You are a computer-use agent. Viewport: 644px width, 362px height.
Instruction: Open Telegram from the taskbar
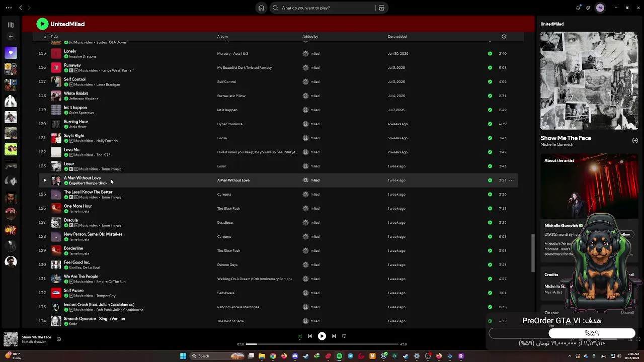pyautogui.click(x=350, y=356)
